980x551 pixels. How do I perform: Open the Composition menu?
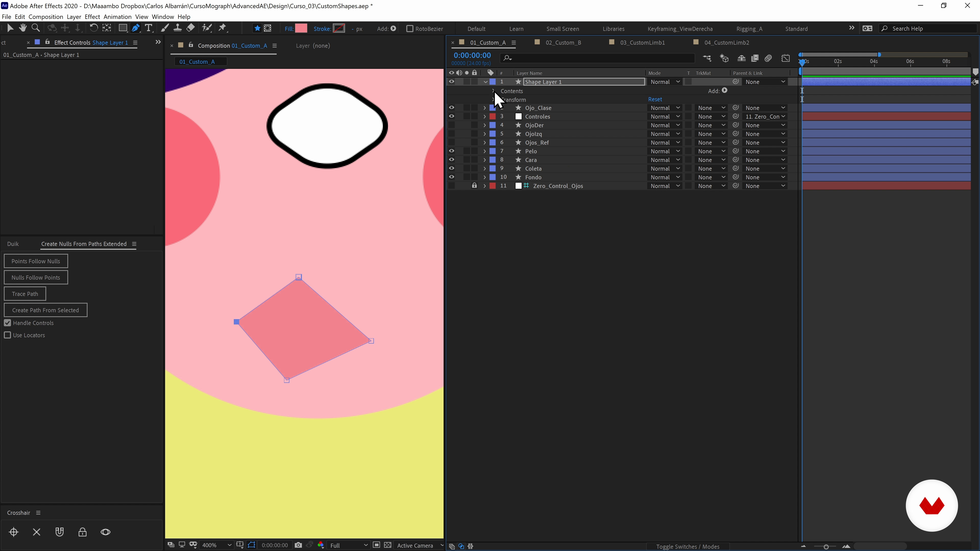[x=46, y=17]
